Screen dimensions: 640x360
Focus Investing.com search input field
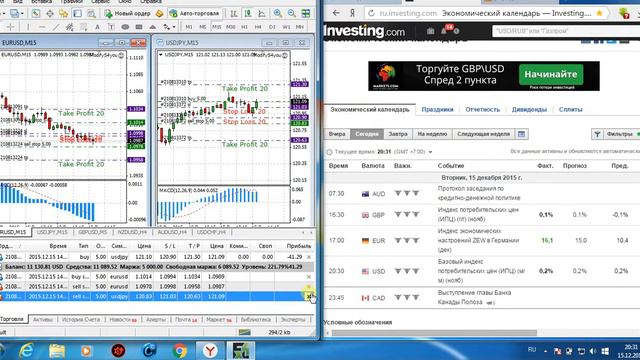(566, 31)
